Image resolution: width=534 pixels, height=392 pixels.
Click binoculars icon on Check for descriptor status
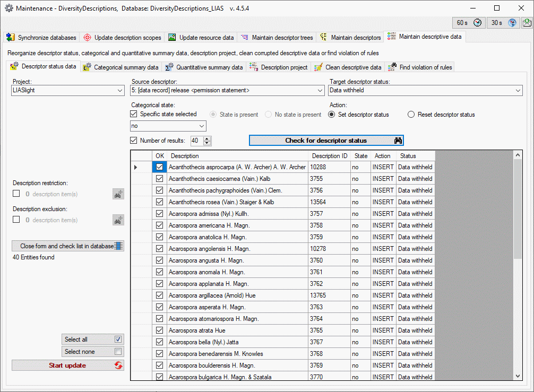click(x=398, y=141)
